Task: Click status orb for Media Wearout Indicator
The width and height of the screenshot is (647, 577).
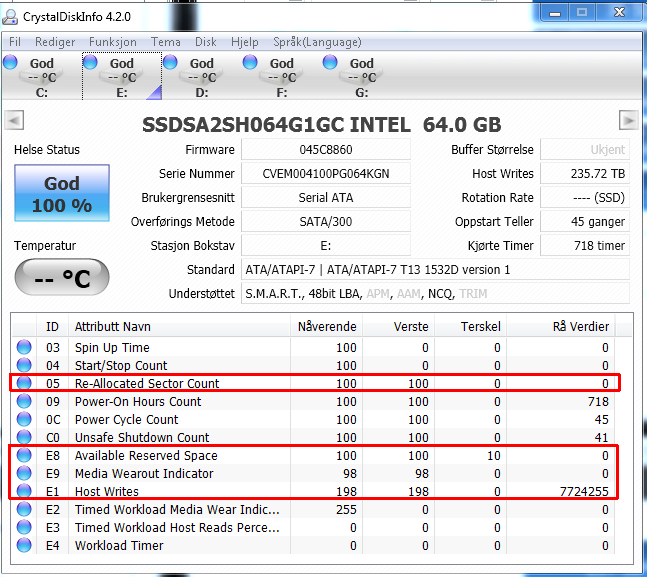Action: coord(24,473)
